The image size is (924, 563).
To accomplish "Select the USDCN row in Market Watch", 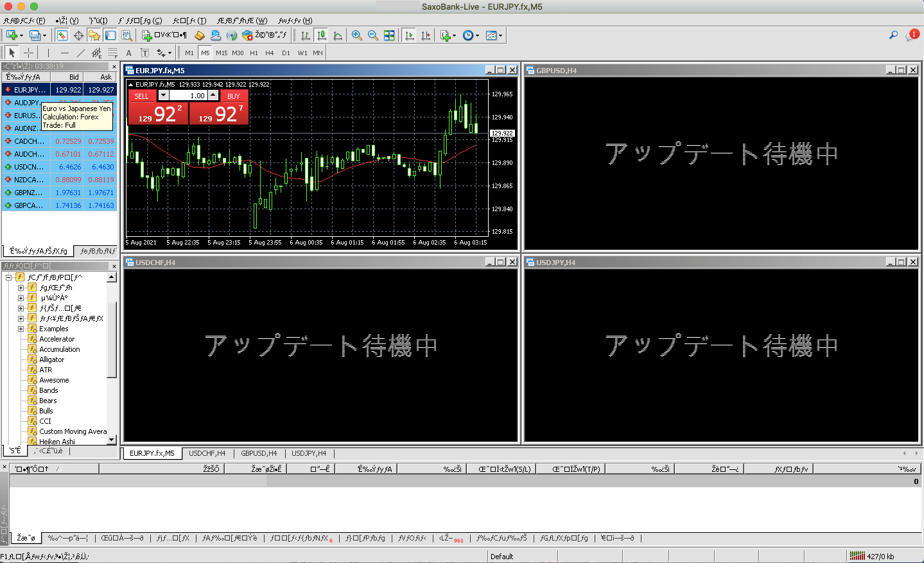I will click(59, 167).
